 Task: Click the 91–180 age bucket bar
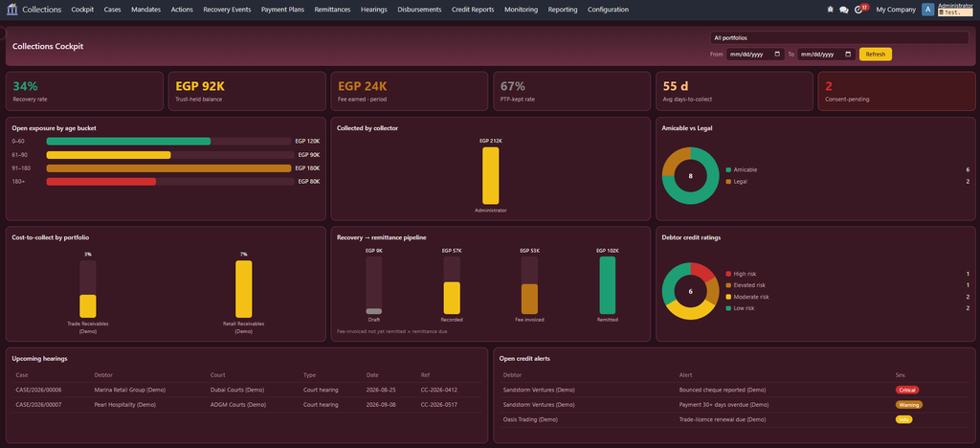coord(168,168)
